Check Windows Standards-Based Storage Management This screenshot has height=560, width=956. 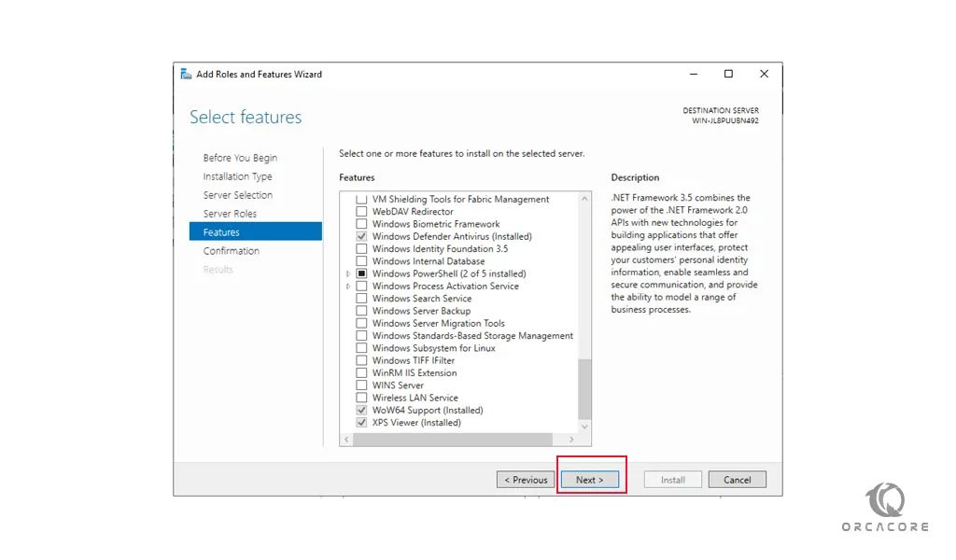tap(361, 336)
